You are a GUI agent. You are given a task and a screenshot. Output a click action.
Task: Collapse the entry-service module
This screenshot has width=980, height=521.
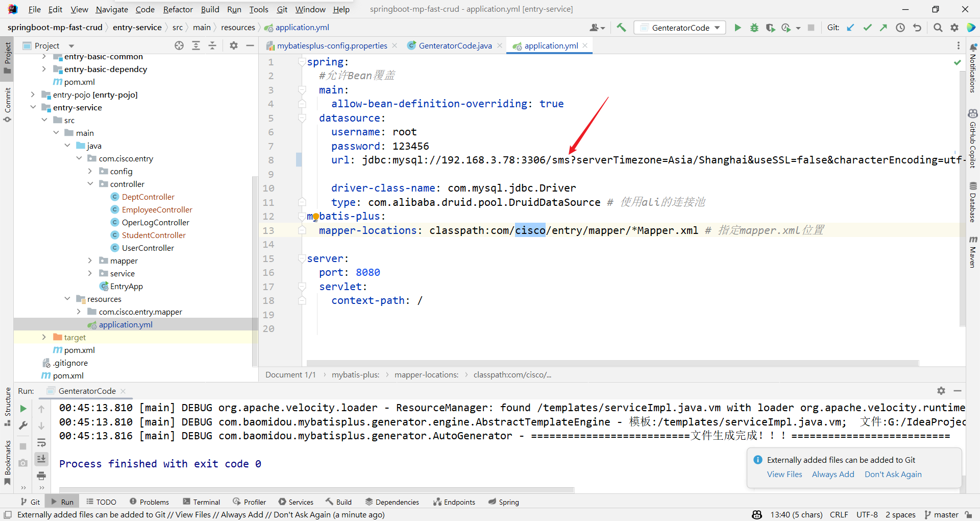coord(33,107)
